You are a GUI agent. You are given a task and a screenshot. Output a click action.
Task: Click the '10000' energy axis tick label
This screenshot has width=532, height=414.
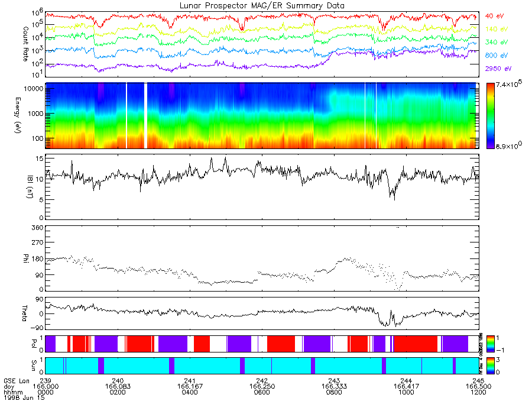(34, 89)
